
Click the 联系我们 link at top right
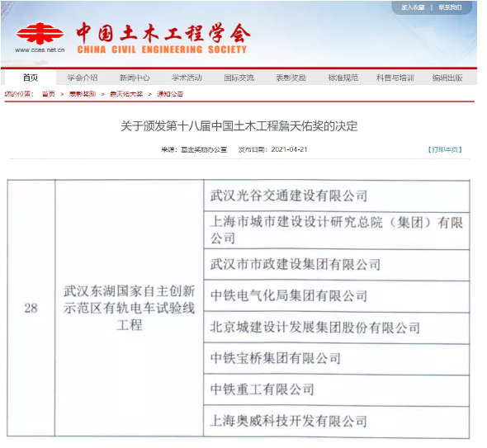[450, 7]
